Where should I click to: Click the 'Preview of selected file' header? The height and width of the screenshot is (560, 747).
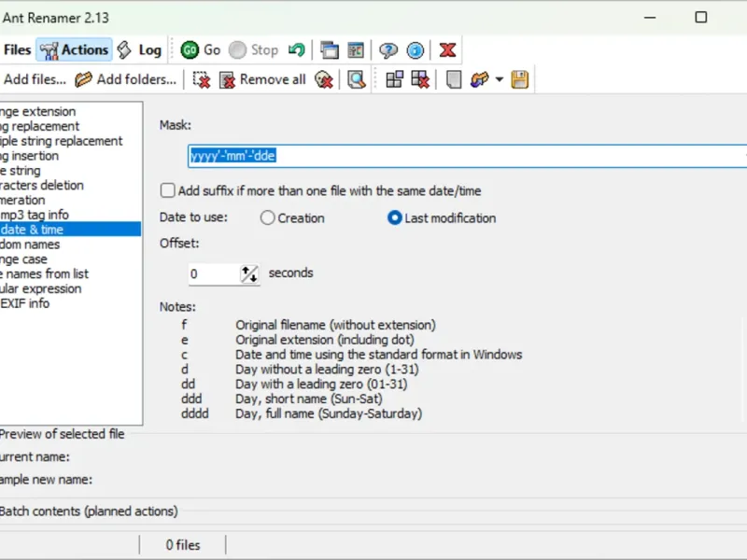[x=62, y=434]
